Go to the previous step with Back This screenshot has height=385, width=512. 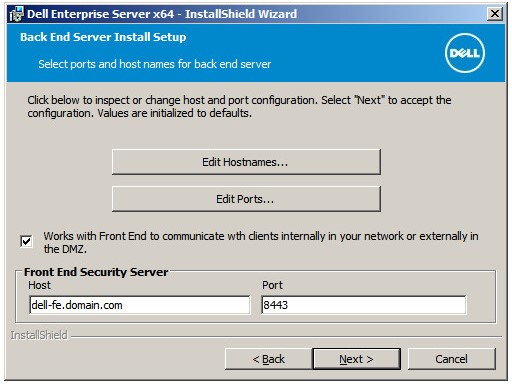(x=269, y=359)
